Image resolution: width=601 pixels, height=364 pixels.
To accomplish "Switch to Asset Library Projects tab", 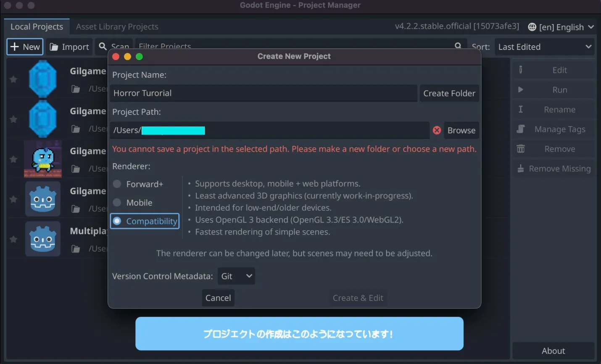I will click(x=117, y=27).
